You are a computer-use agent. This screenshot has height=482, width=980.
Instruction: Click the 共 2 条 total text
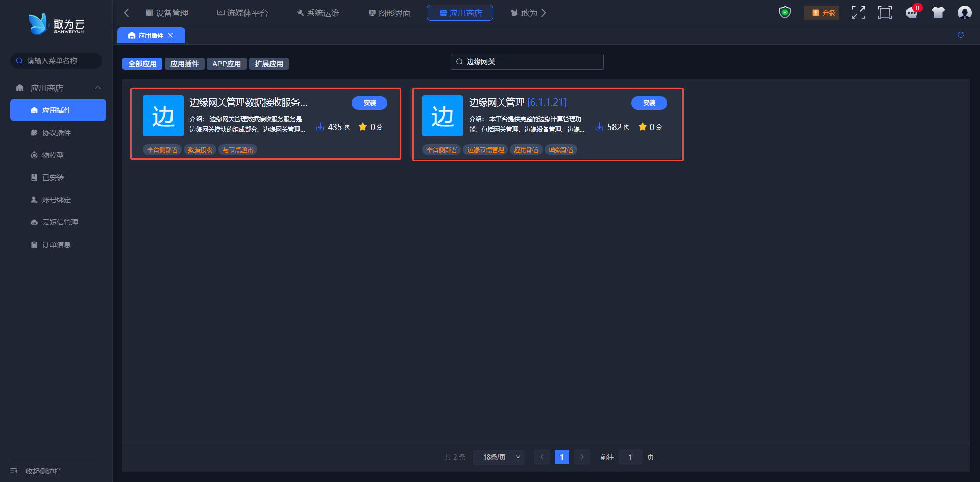click(x=455, y=457)
